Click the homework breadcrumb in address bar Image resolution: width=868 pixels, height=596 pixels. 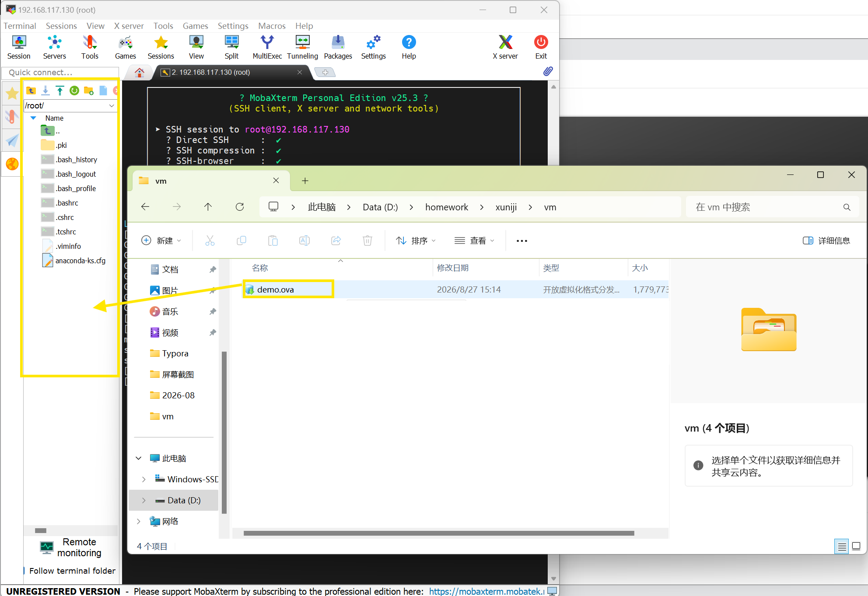(x=447, y=207)
